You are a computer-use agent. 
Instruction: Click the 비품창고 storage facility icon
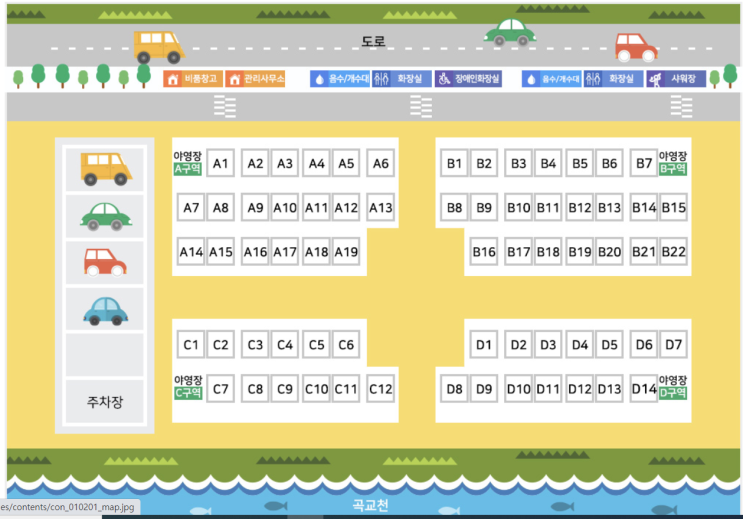193,79
